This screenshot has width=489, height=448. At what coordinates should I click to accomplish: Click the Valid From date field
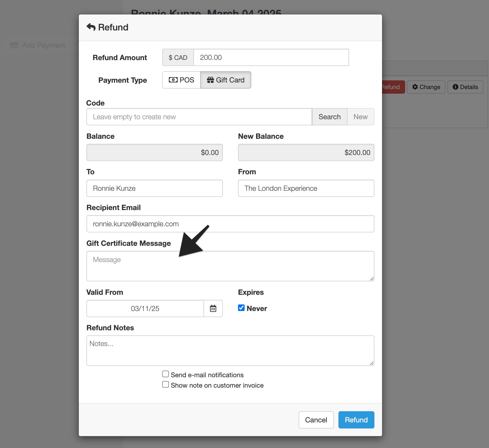point(145,308)
